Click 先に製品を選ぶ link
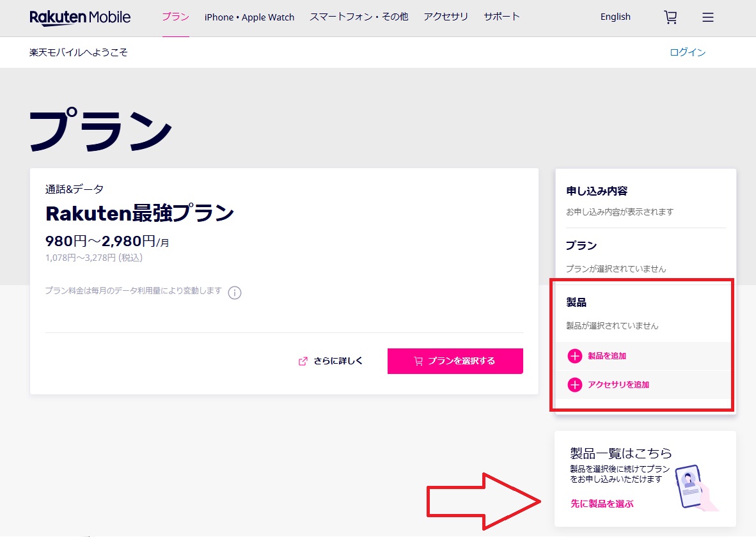 tap(602, 504)
